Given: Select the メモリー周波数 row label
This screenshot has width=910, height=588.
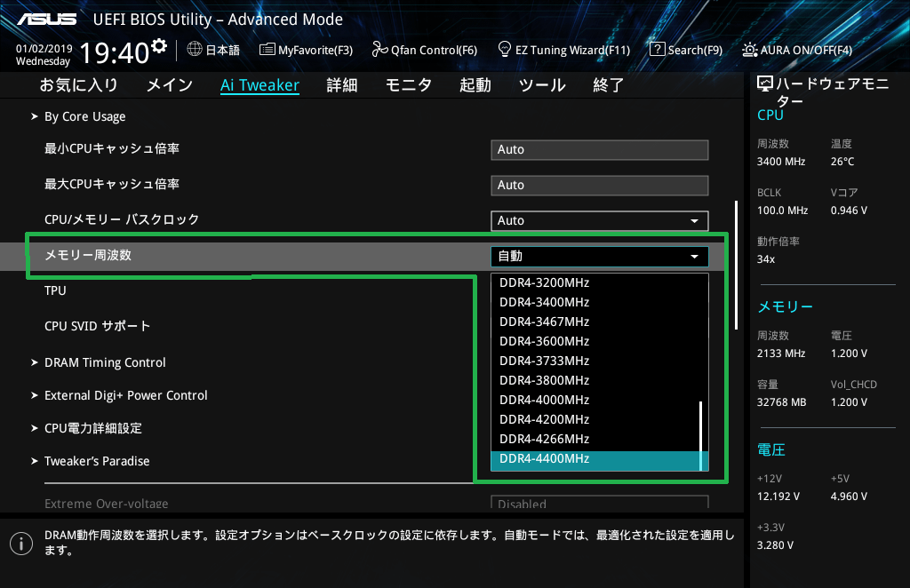Looking at the screenshot, I should pyautogui.click(x=88, y=255).
